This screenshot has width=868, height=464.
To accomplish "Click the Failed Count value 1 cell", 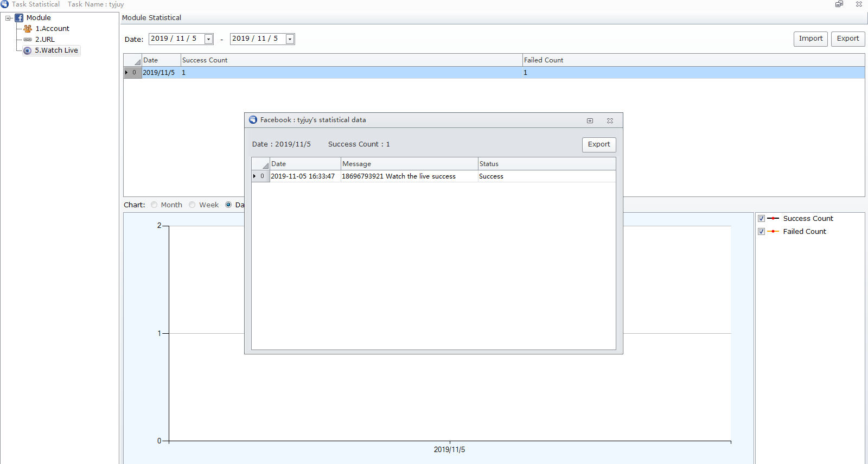I will pos(694,73).
